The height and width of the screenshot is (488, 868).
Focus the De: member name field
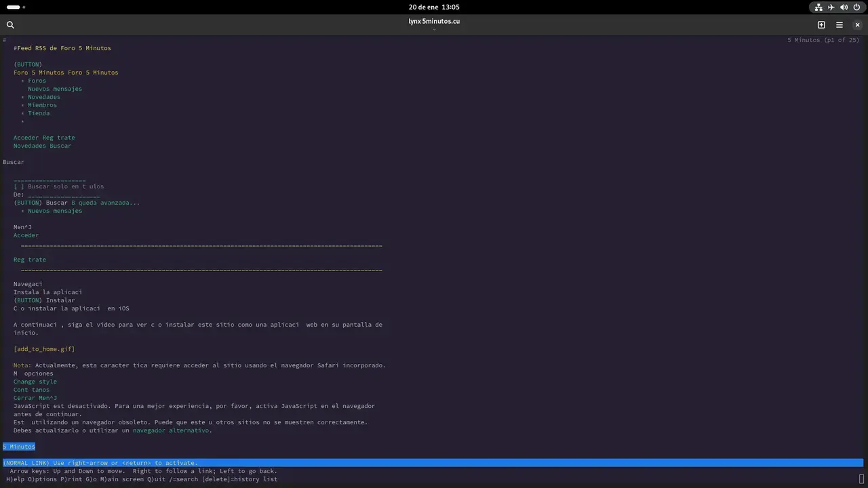pos(64,195)
